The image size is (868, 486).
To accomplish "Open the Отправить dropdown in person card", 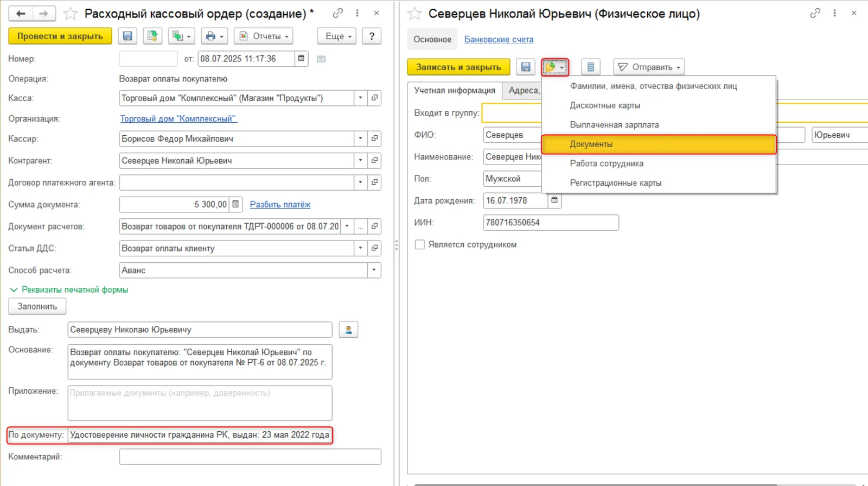I will [x=649, y=67].
